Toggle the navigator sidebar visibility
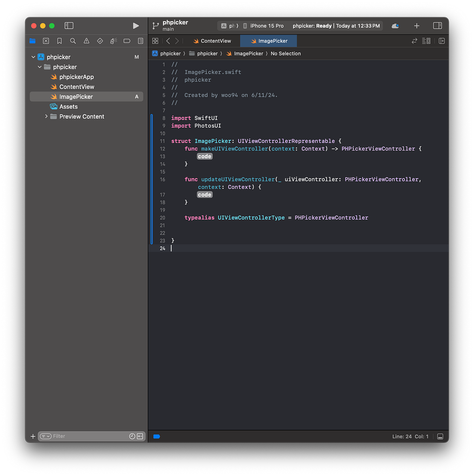 69,26
